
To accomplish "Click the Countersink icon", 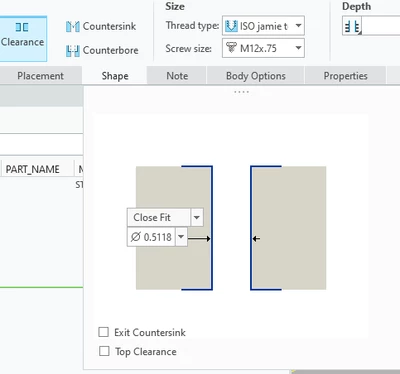I will click(x=72, y=26).
